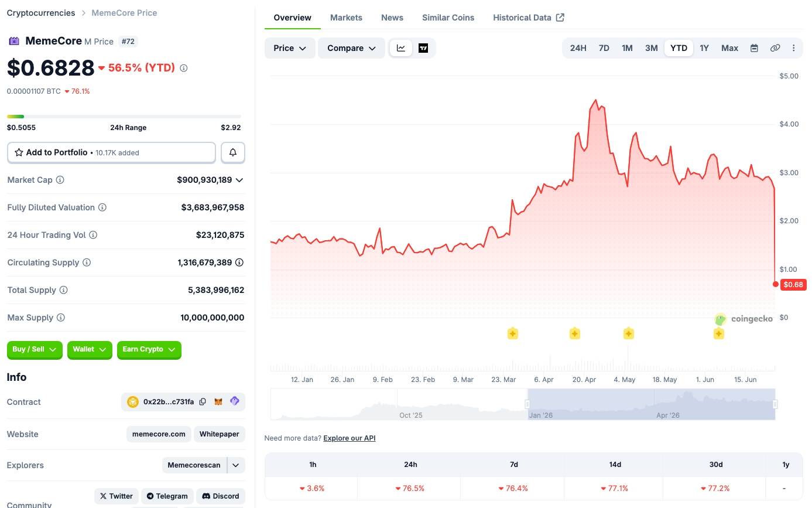812x508 pixels.
Task: Select the 1M chart range
Action: pyautogui.click(x=627, y=48)
